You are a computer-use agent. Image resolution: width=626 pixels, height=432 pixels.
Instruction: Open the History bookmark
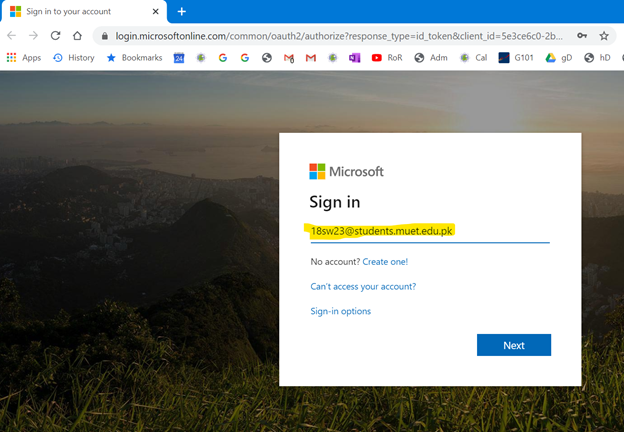tap(74, 58)
